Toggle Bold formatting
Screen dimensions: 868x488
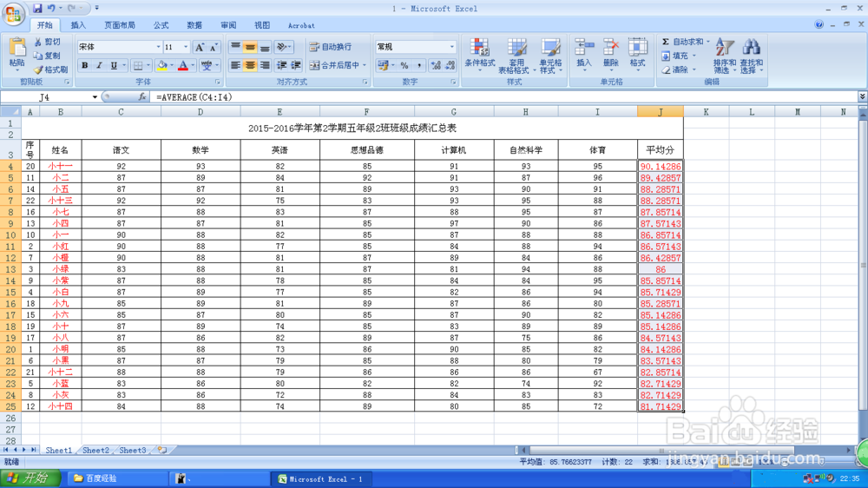[x=85, y=65]
